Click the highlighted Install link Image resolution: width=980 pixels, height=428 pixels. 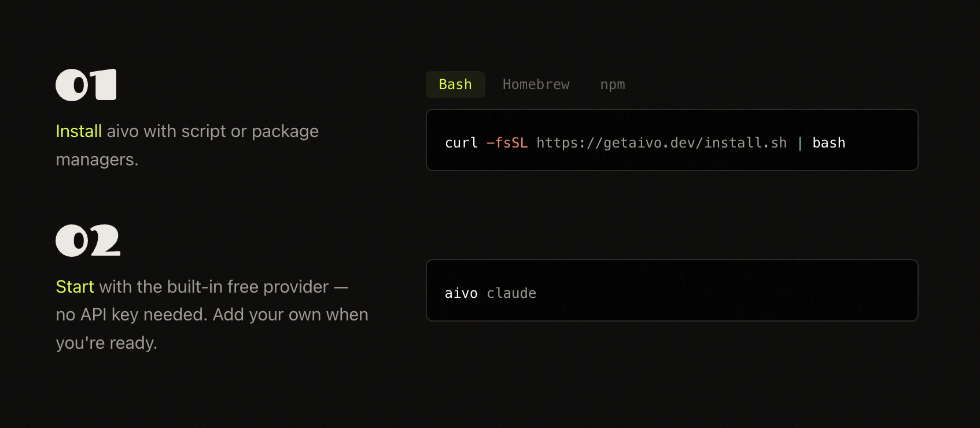[78, 131]
